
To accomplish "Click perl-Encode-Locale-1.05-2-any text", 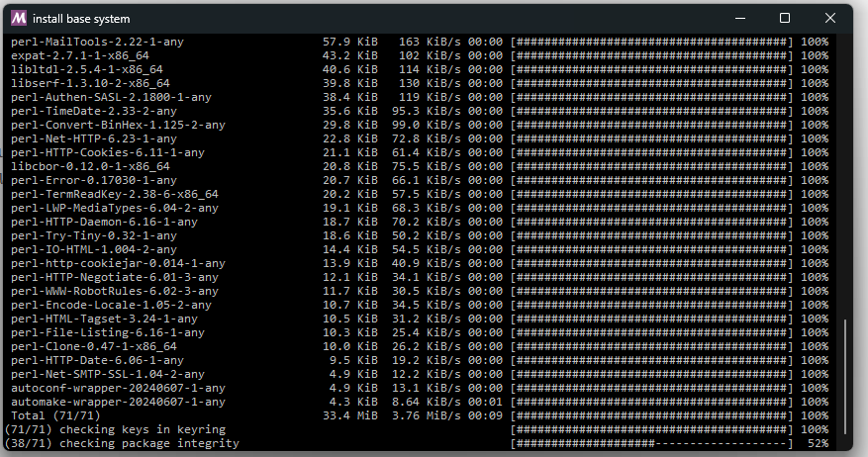I will [111, 305].
